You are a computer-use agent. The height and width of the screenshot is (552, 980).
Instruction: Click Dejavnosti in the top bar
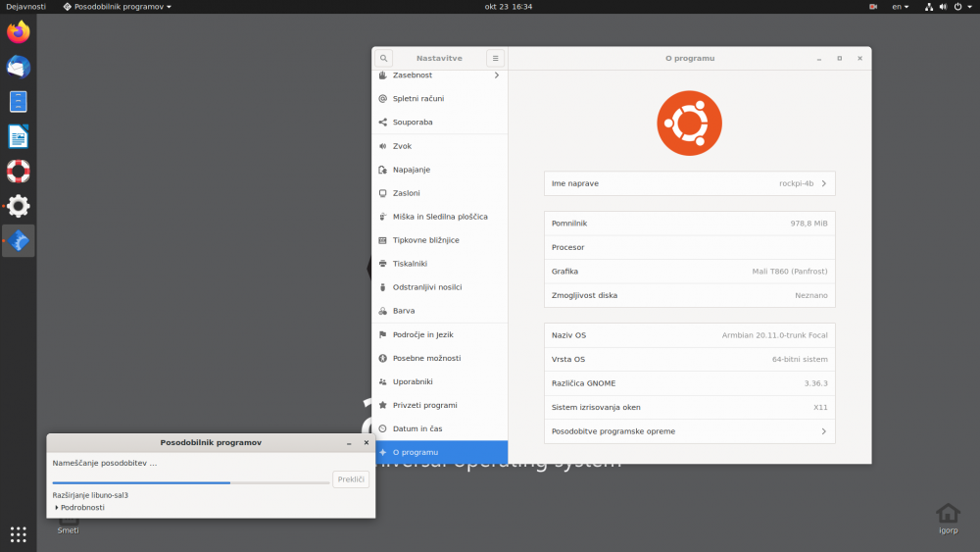click(x=26, y=7)
